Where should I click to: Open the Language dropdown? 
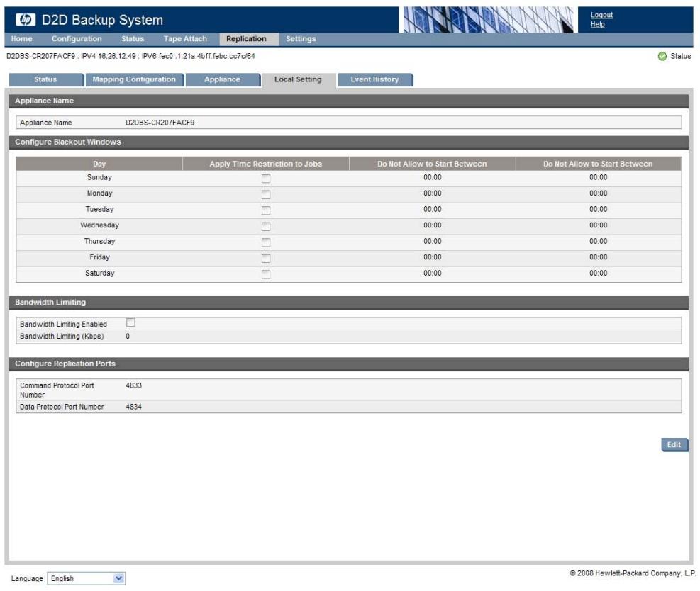(86, 578)
